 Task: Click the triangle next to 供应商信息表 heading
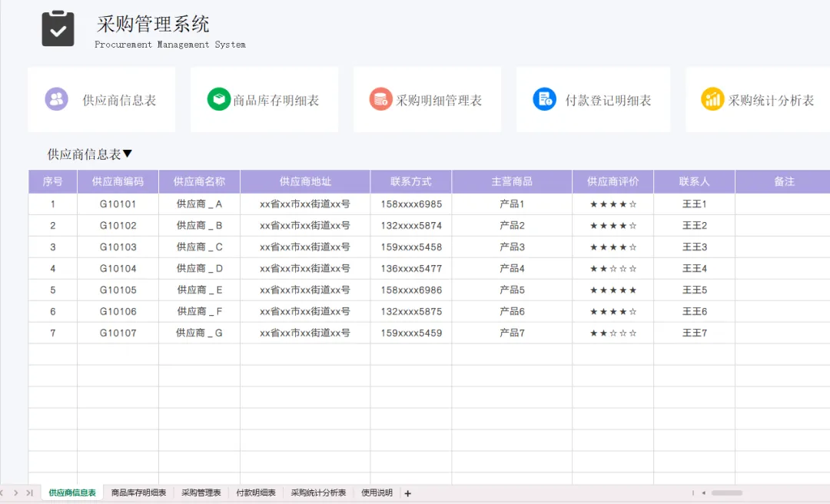pos(127,154)
